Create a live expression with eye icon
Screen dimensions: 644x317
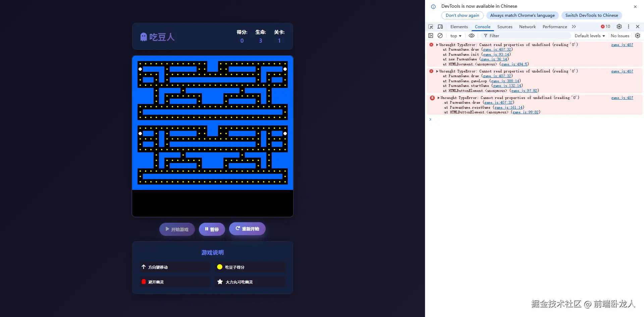click(472, 36)
